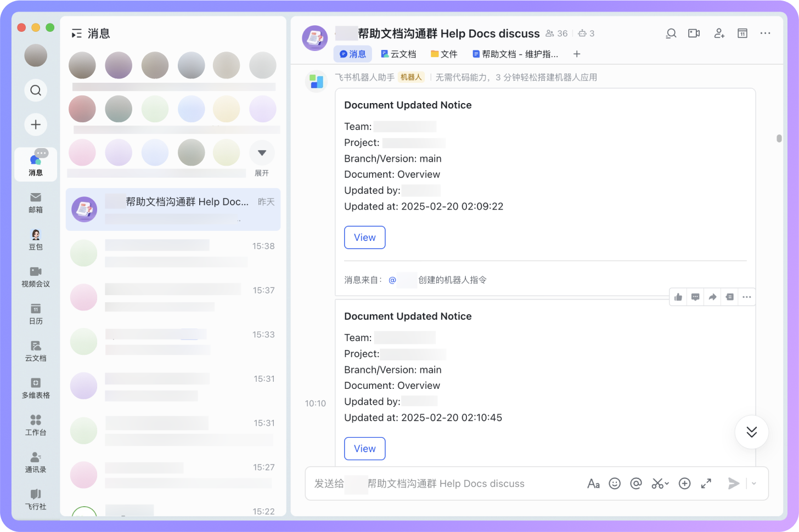799x532 pixels.
Task: Click the fourth message action icon beside forward
Action: click(729, 297)
